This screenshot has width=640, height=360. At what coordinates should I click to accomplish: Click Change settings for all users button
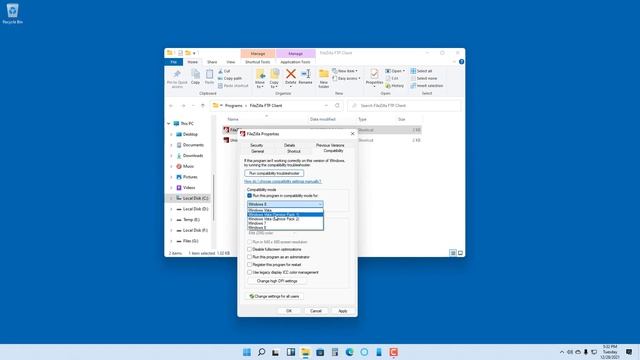pyautogui.click(x=274, y=296)
